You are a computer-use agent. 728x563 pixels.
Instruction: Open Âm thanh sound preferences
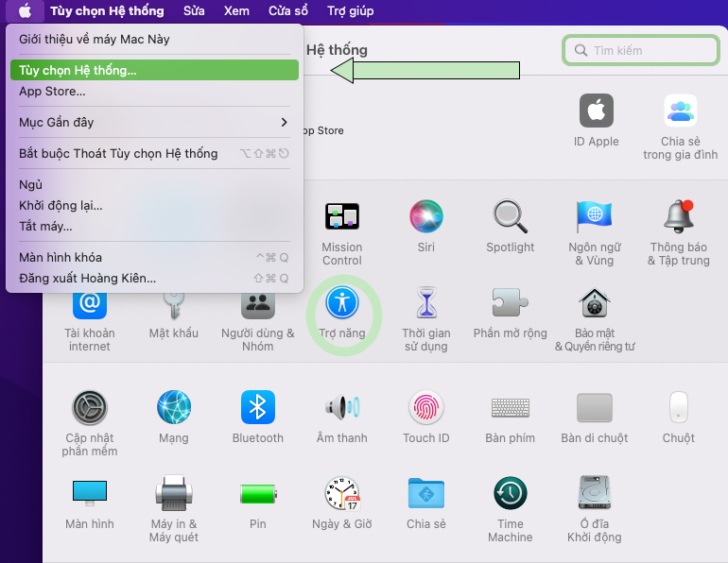coord(342,417)
